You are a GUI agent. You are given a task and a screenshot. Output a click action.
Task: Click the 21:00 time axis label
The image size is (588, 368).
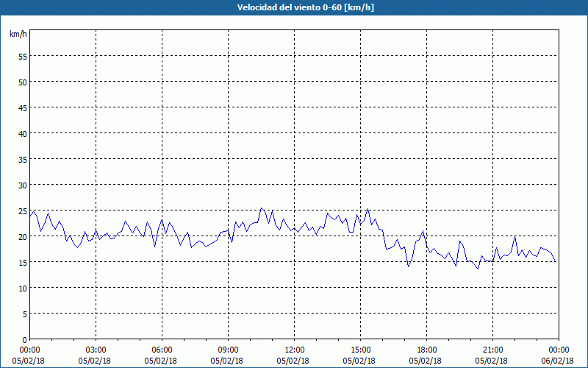click(x=492, y=350)
